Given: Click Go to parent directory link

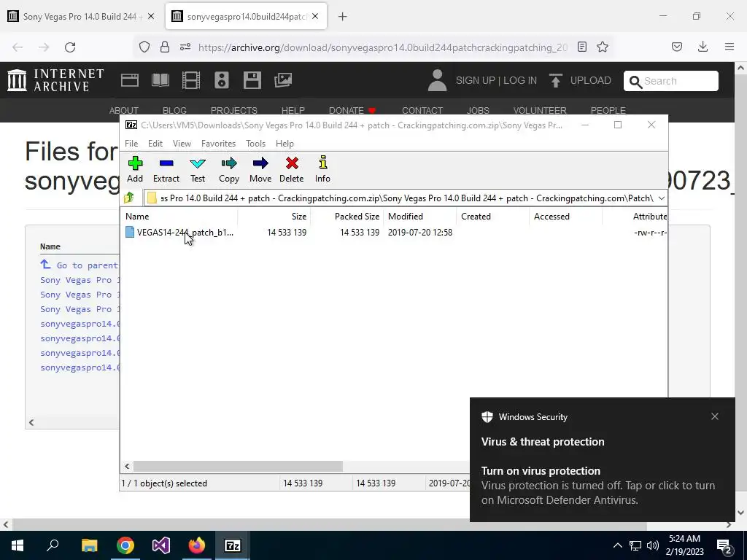Looking at the screenshot, I should [x=80, y=265].
